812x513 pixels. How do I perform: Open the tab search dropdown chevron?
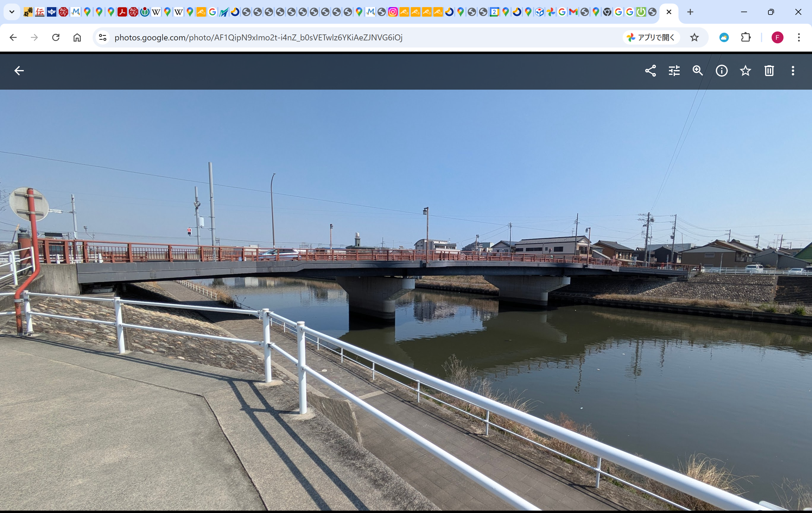tap(12, 12)
